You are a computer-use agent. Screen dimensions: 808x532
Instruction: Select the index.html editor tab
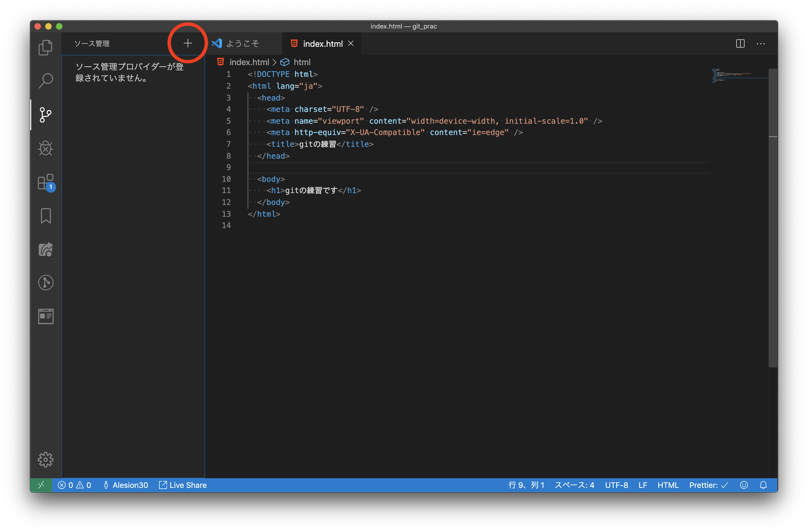click(322, 43)
